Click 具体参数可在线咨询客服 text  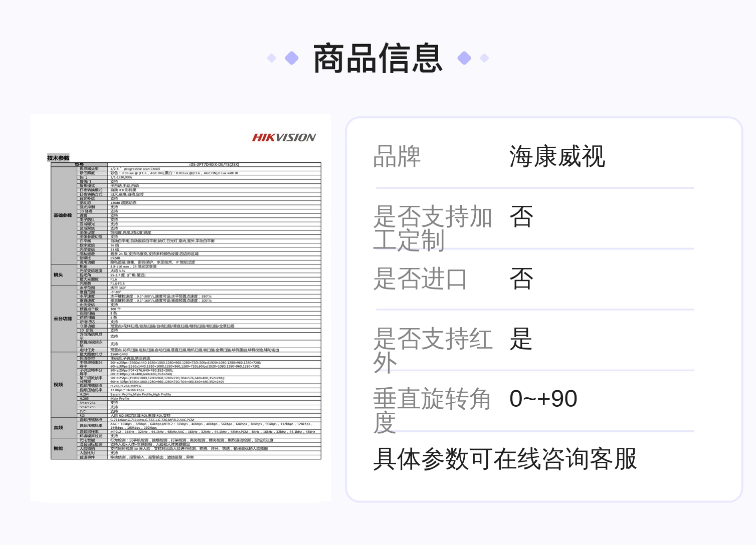[x=505, y=459]
